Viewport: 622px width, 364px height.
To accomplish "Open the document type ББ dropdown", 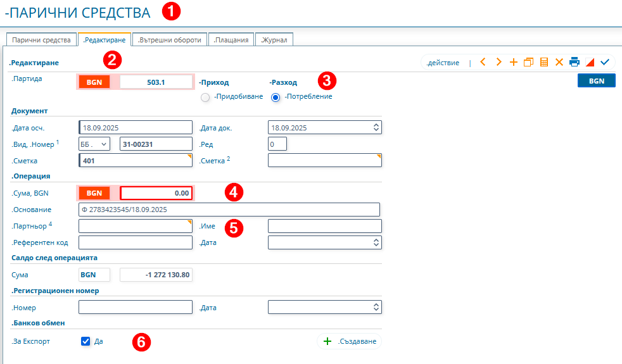I will pos(94,144).
